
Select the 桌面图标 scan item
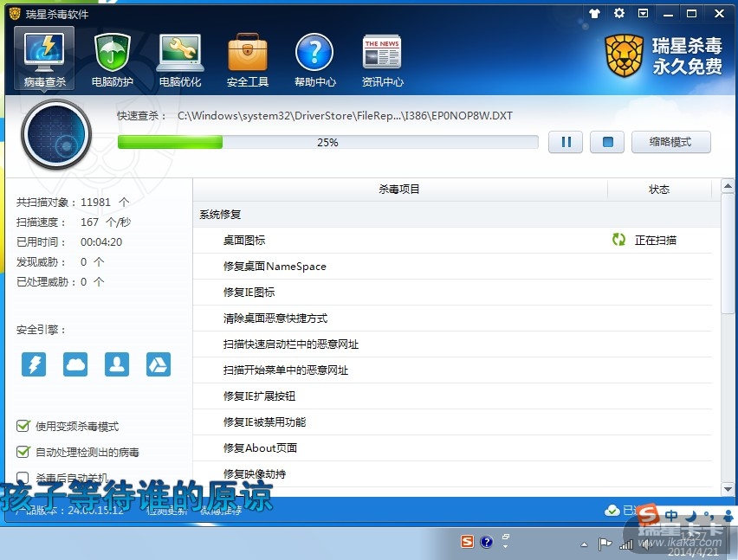(x=453, y=241)
